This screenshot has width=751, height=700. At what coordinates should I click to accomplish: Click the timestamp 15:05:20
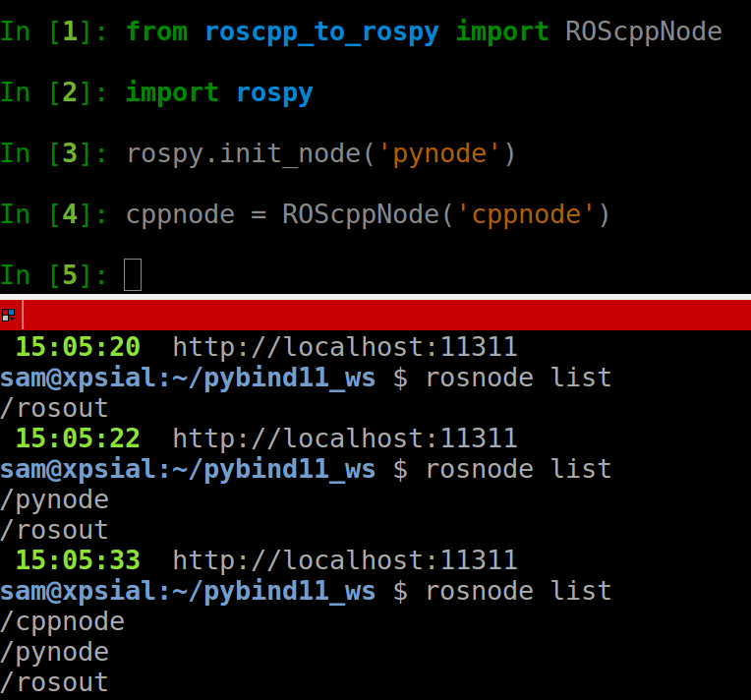(x=78, y=347)
